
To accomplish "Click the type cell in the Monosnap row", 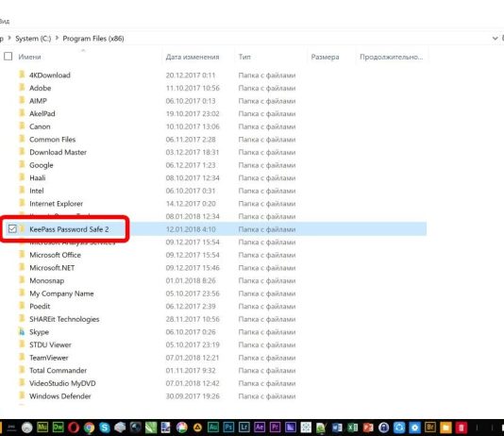I will 267,280.
